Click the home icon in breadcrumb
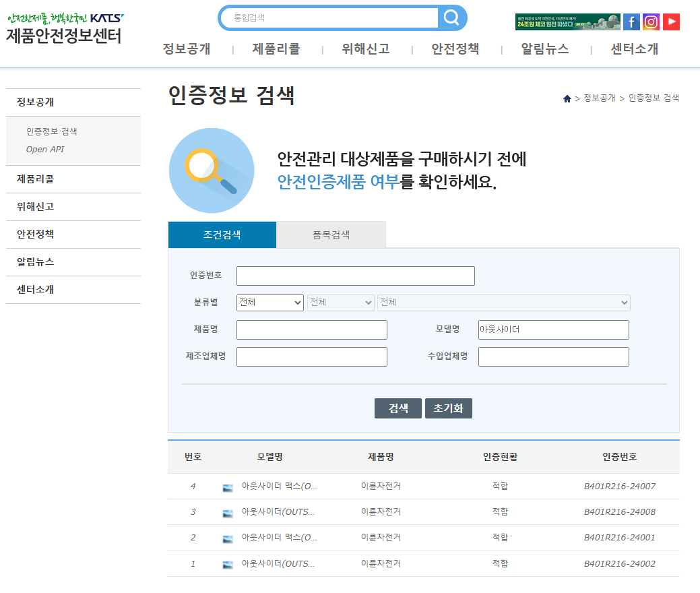Viewport: 700px width, 593px height. 567,98
